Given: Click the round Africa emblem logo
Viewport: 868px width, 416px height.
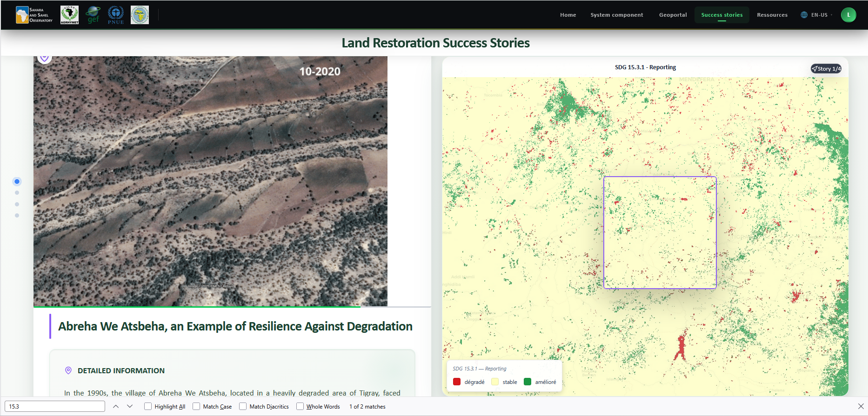Looking at the screenshot, I should 140,15.
